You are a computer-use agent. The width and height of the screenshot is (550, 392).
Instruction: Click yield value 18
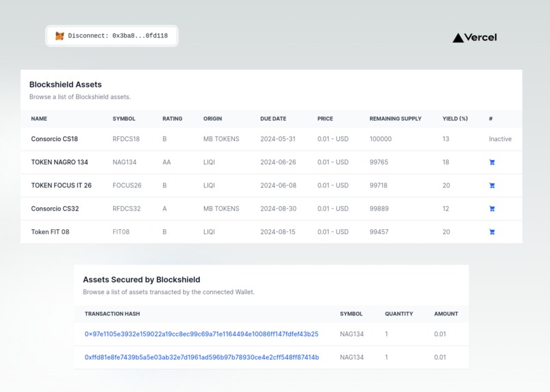coord(446,162)
